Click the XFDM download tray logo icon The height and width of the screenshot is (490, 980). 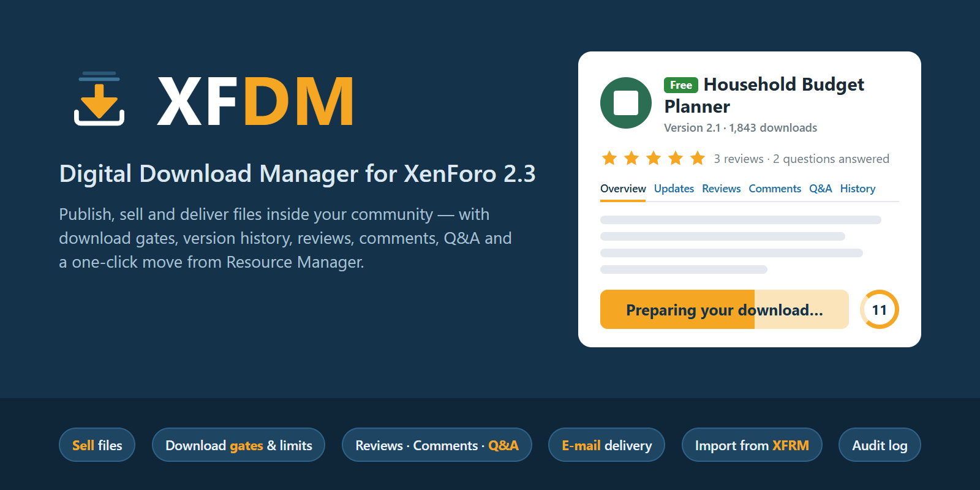coord(99,99)
